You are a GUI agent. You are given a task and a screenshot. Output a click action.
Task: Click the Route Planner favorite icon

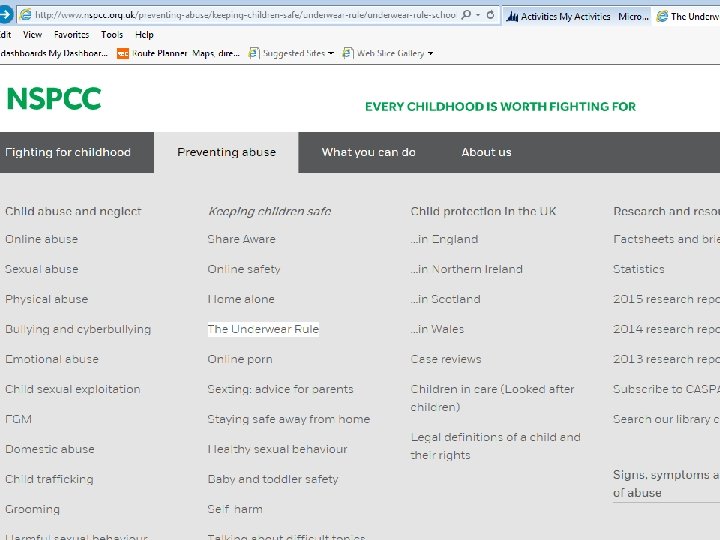point(123,54)
